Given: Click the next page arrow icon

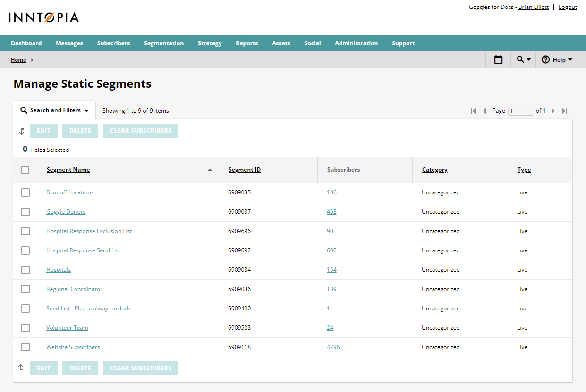Looking at the screenshot, I should click(x=553, y=111).
